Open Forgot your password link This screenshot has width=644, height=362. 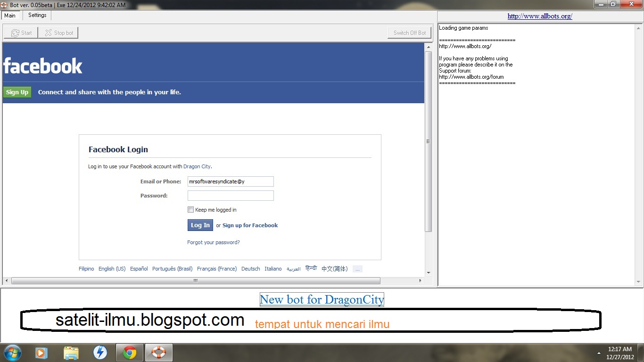214,242
